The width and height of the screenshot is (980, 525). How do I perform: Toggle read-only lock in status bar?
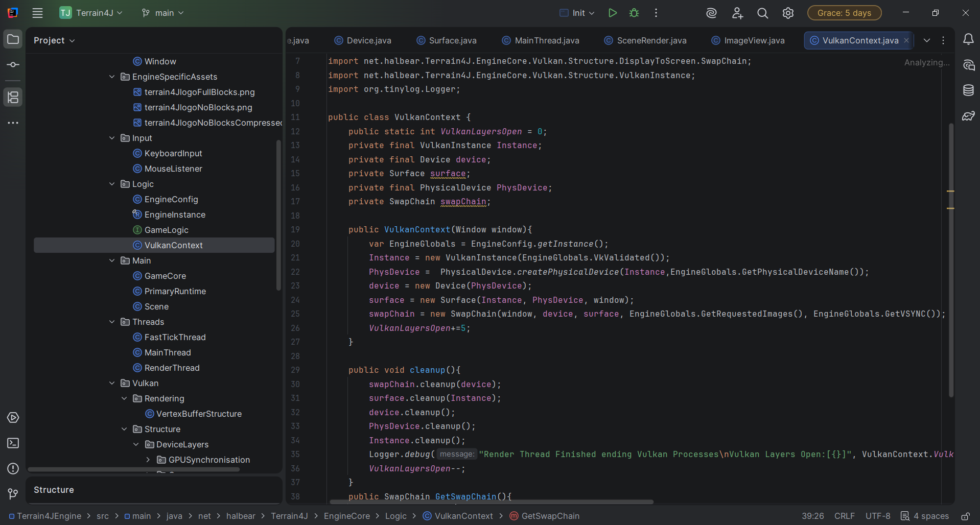[965, 516]
